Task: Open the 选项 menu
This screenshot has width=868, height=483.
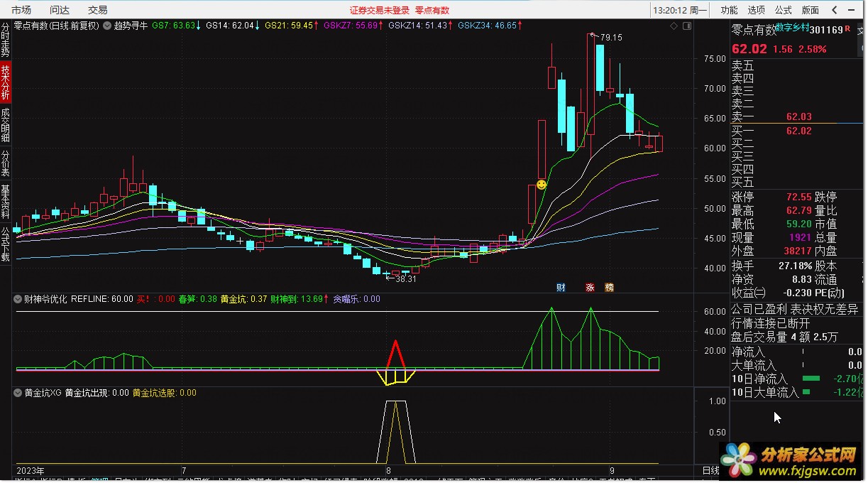Action: click(x=756, y=10)
